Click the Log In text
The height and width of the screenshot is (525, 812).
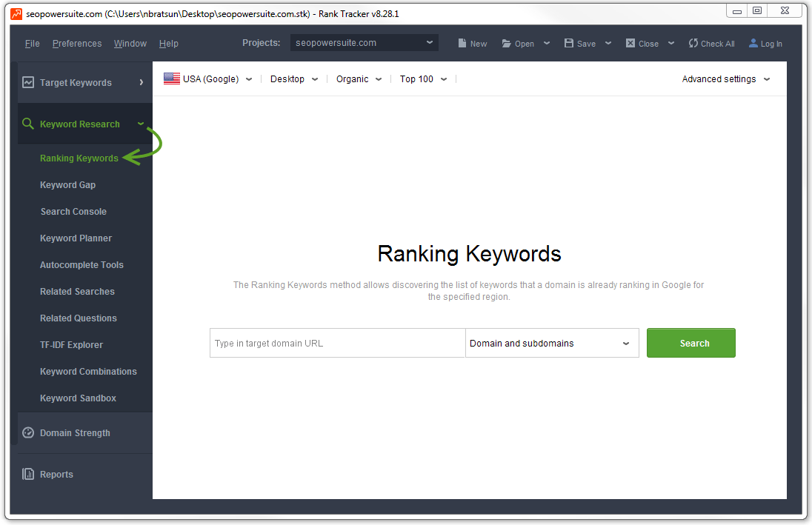(771, 44)
